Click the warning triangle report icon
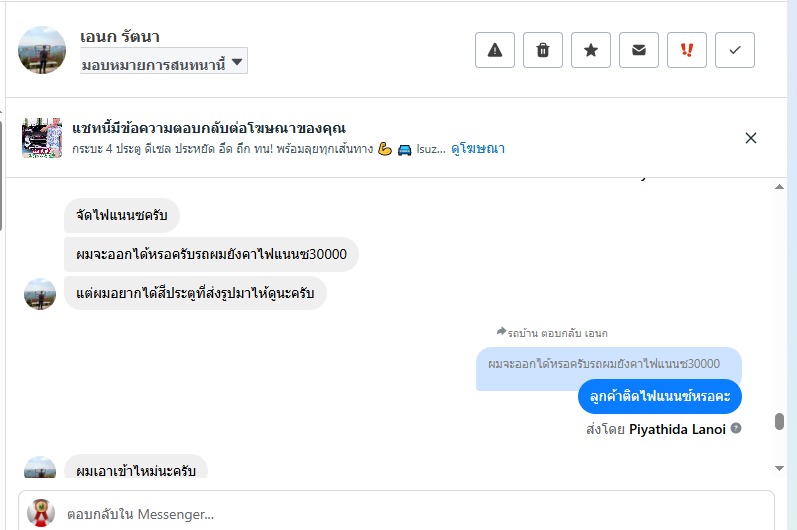Screen dimensions: 797x530 point(494,50)
